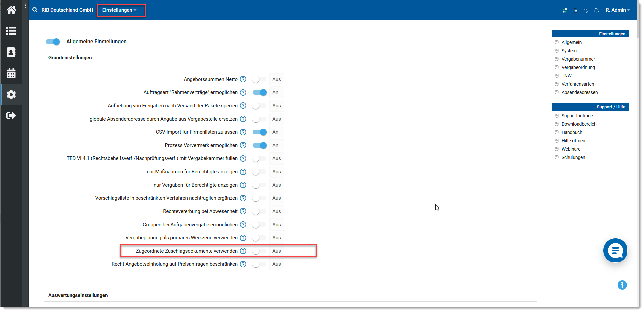Toggle Aufhebung von Freigaben sperren

point(259,106)
